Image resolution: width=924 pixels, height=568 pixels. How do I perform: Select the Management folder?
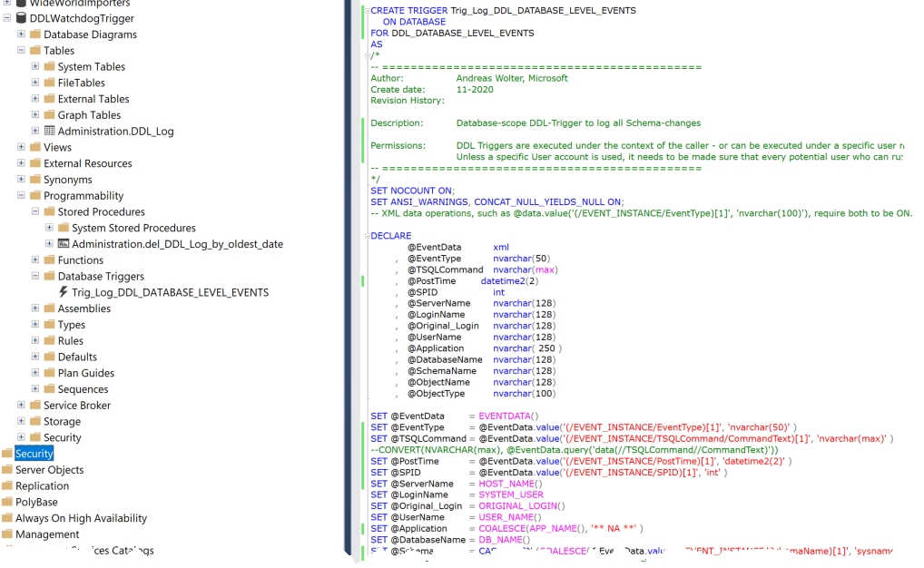click(x=47, y=534)
